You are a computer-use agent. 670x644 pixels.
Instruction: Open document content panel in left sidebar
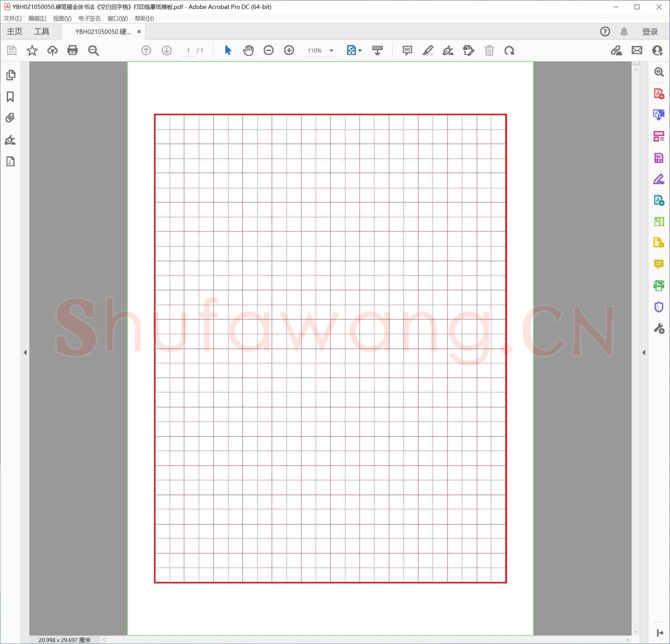click(10, 161)
